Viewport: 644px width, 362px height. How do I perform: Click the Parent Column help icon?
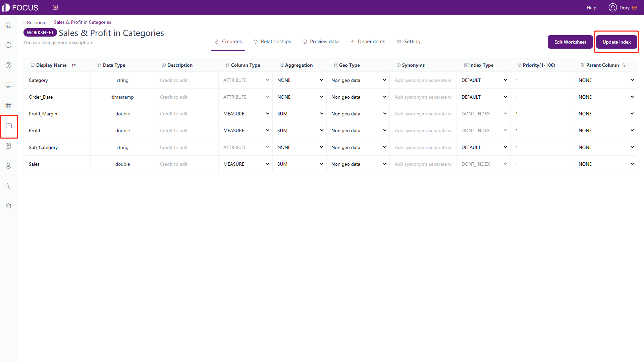[624, 65]
